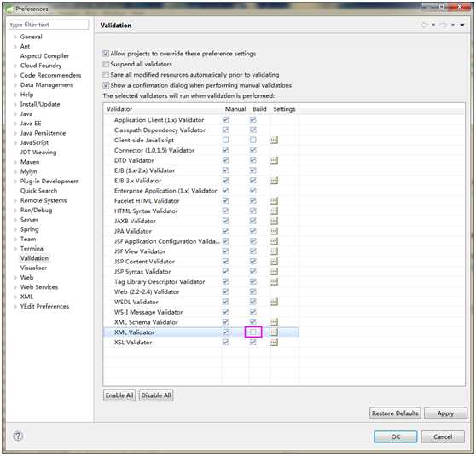
Task: Uncheck Manual for Application Client Validator
Action: click(x=225, y=119)
